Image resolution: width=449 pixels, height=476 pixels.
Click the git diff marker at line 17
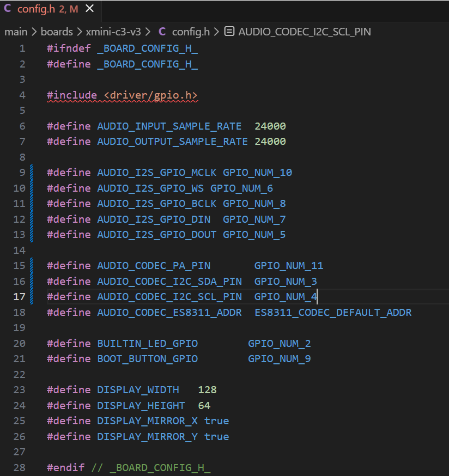pos(32,297)
